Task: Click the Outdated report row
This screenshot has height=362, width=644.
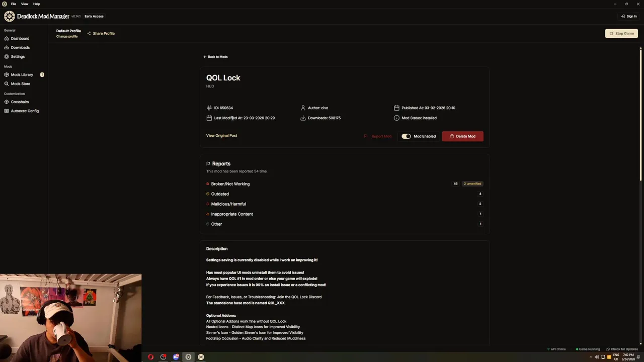Action: pyautogui.click(x=344, y=194)
